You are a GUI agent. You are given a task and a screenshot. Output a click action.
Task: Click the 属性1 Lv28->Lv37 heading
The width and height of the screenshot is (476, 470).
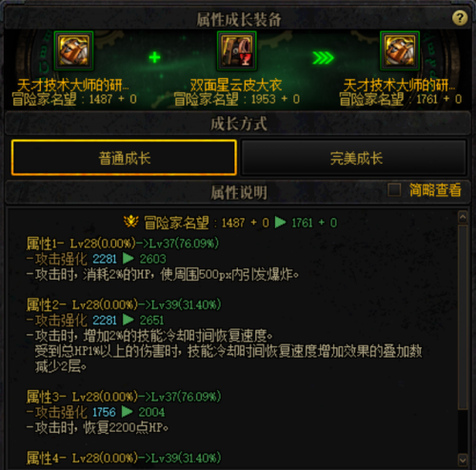123,244
